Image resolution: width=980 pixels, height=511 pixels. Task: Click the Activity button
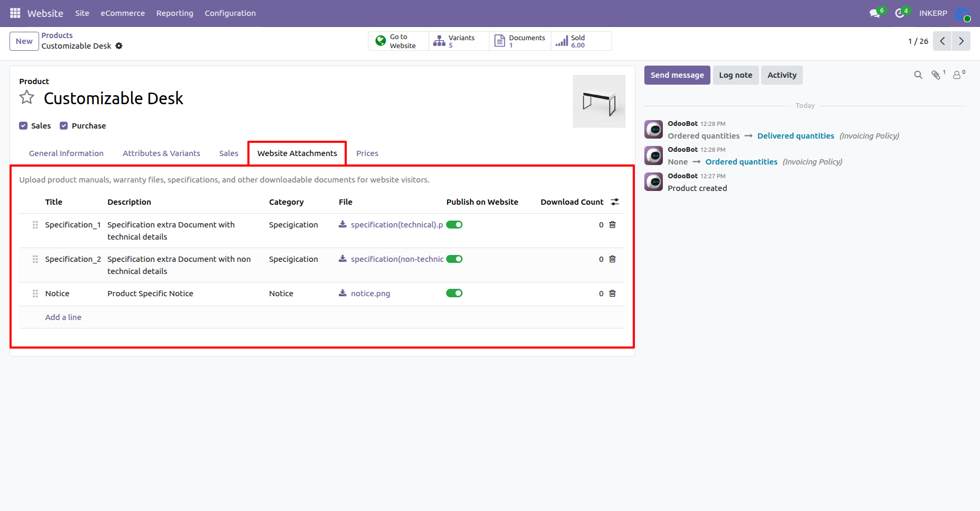[x=782, y=75]
